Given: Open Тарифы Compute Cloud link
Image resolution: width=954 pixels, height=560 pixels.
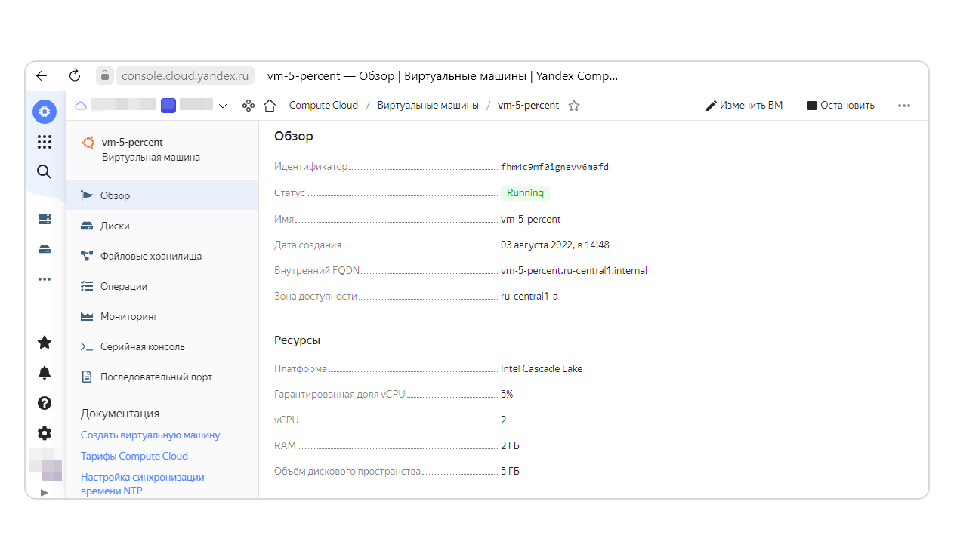Looking at the screenshot, I should (x=134, y=456).
